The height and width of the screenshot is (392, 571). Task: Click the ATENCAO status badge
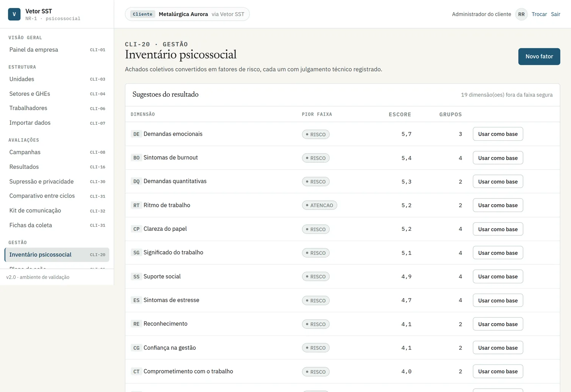[x=319, y=205]
